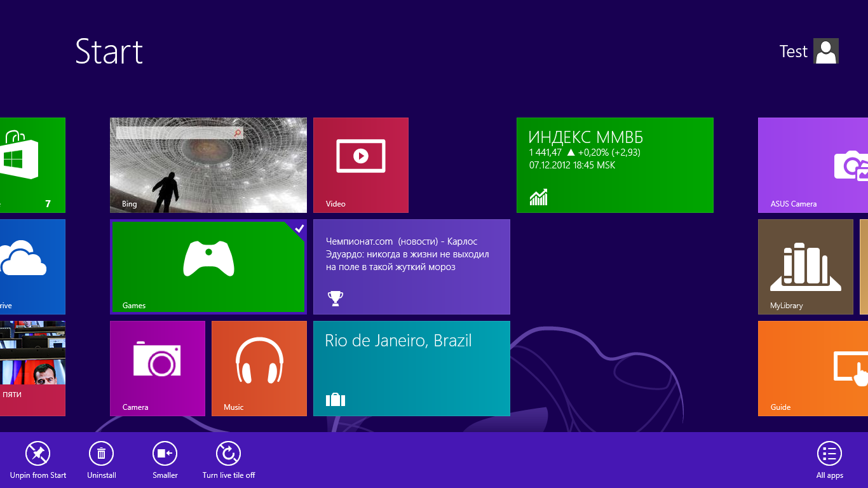Screen dimensions: 868x488
Task: Open the Rio de Janeiro travel tile
Action: click(x=412, y=369)
